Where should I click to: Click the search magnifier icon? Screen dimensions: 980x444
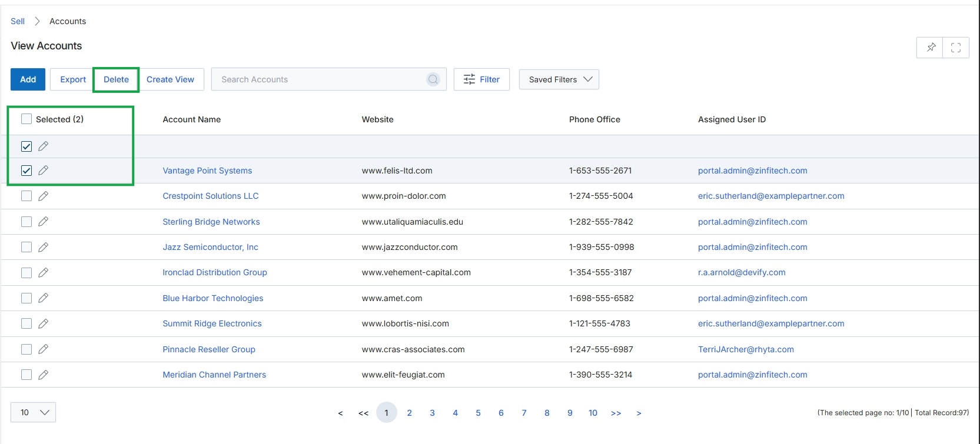[433, 79]
